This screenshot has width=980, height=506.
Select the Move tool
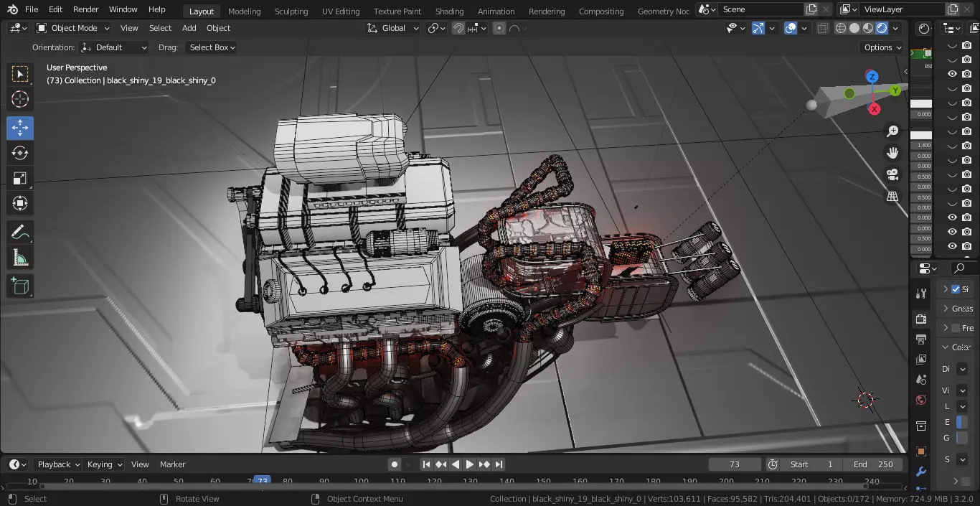(x=20, y=128)
